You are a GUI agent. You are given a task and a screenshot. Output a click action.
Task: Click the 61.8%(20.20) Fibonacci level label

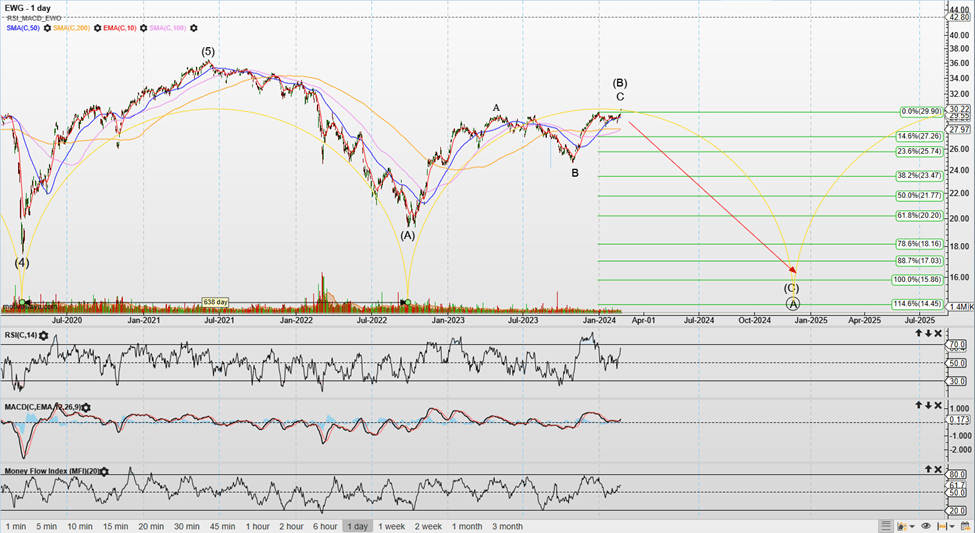920,215
